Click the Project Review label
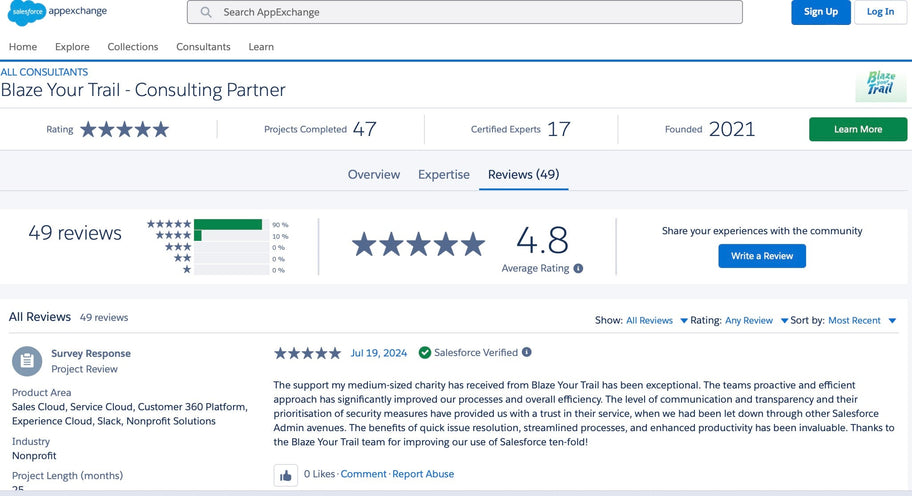 point(84,369)
